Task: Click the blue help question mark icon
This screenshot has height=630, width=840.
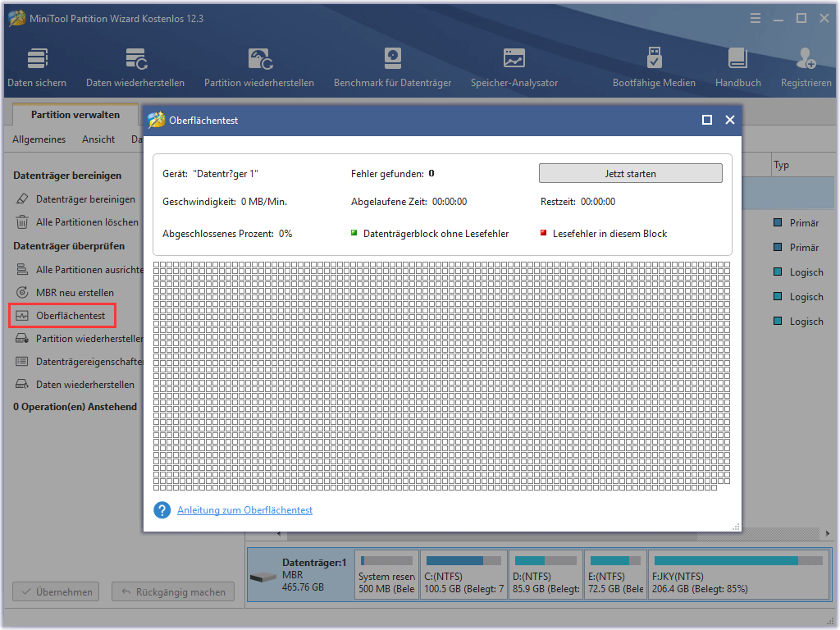Action: (x=162, y=510)
